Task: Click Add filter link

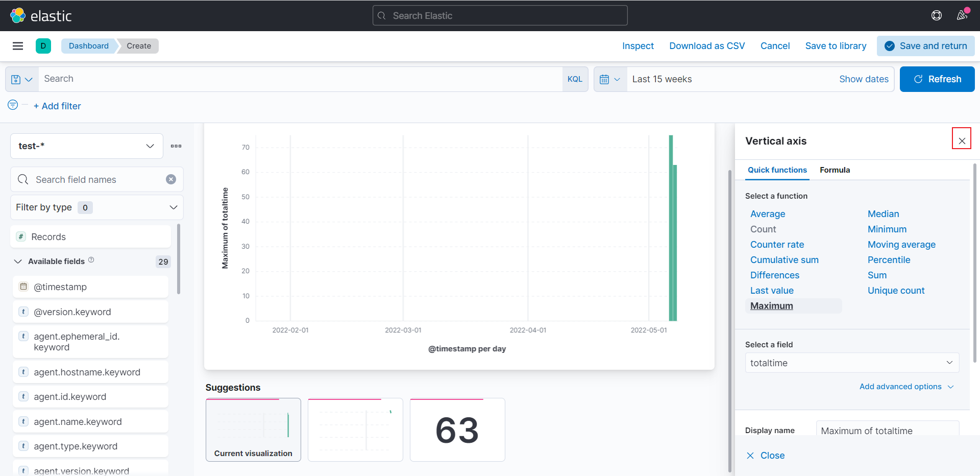Action: [57, 106]
